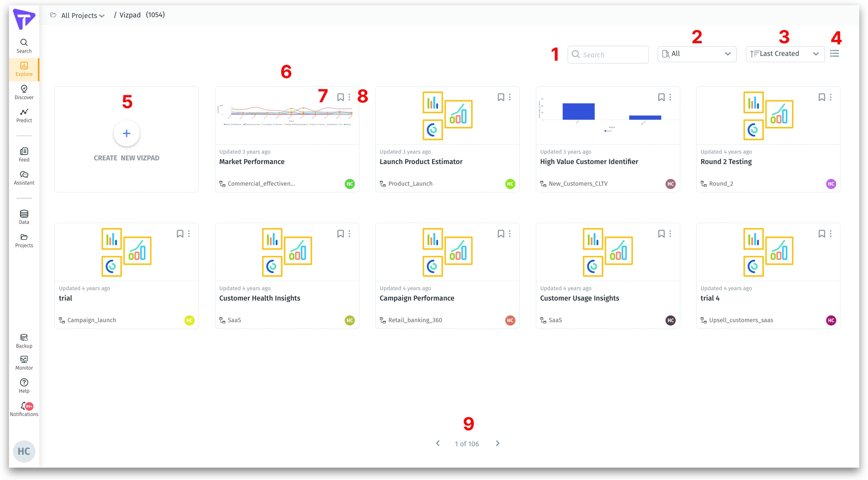Expand the All Projects dropdown
This screenshot has height=480, width=868.
(83, 15)
